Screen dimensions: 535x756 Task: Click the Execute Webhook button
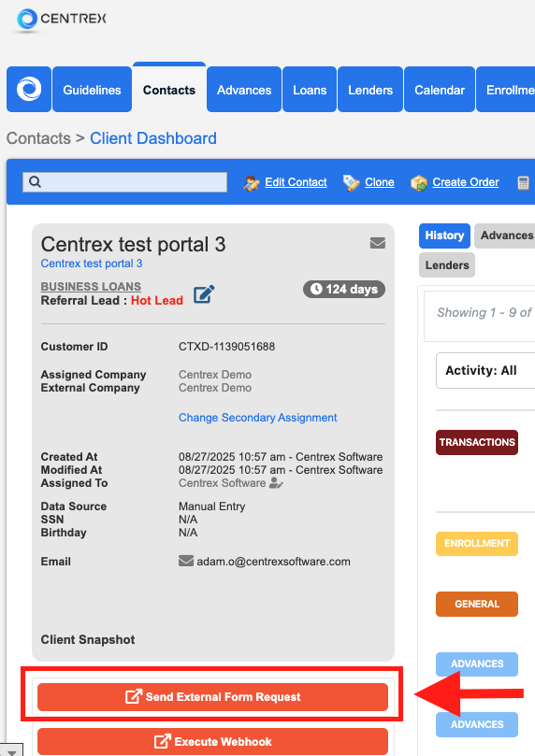coord(212,741)
